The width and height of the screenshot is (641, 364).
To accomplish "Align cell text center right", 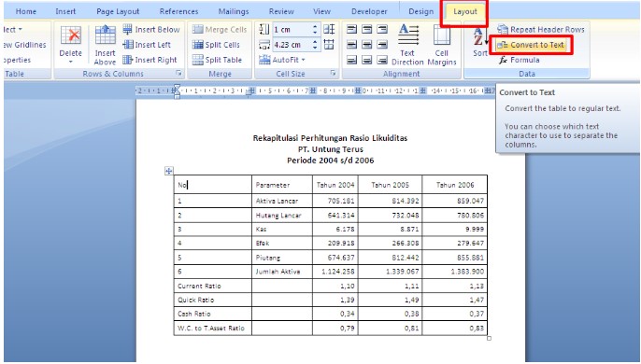I will click(382, 45).
